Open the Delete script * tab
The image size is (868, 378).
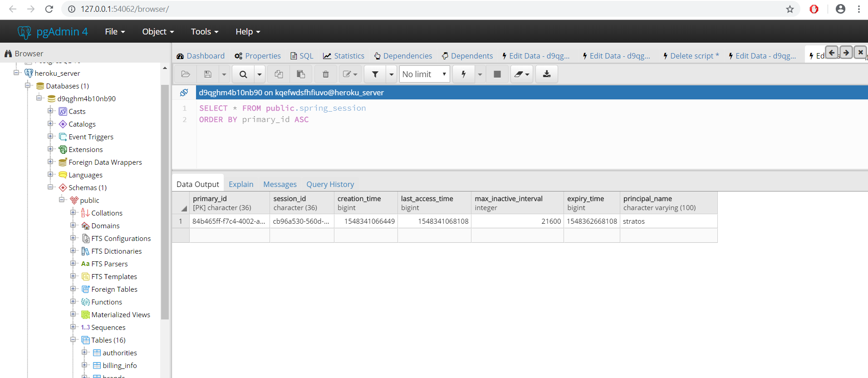[691, 56]
